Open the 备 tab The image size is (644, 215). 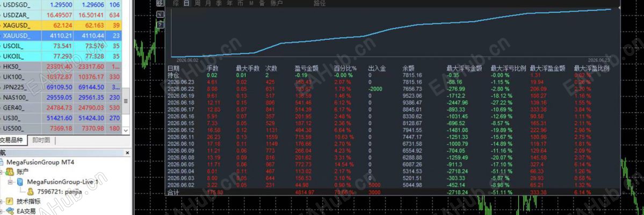[262, 3]
